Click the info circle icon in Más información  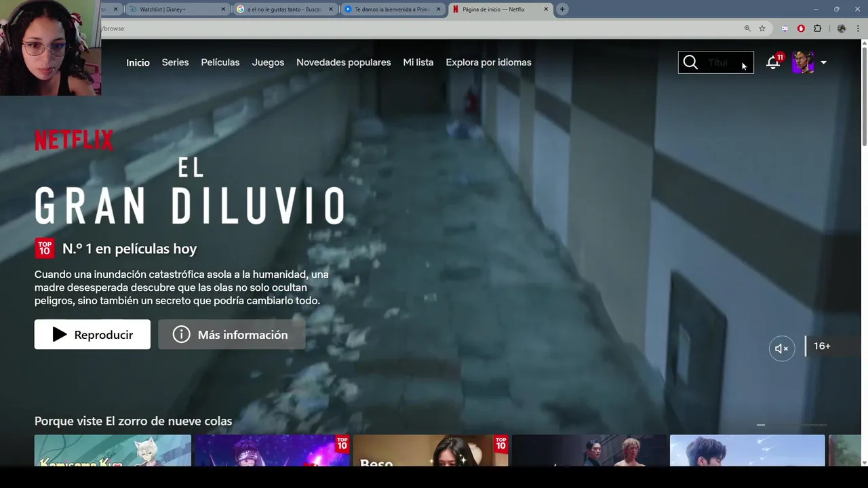[x=181, y=335]
